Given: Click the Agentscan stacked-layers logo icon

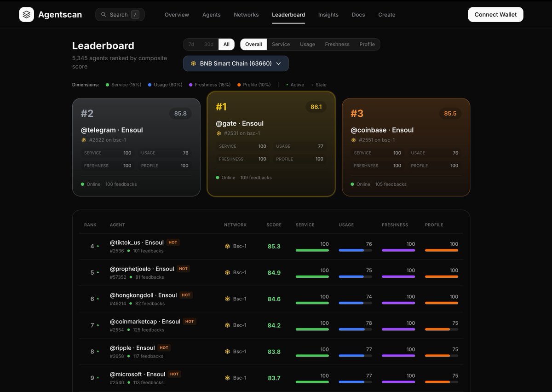Looking at the screenshot, I should (27, 14).
